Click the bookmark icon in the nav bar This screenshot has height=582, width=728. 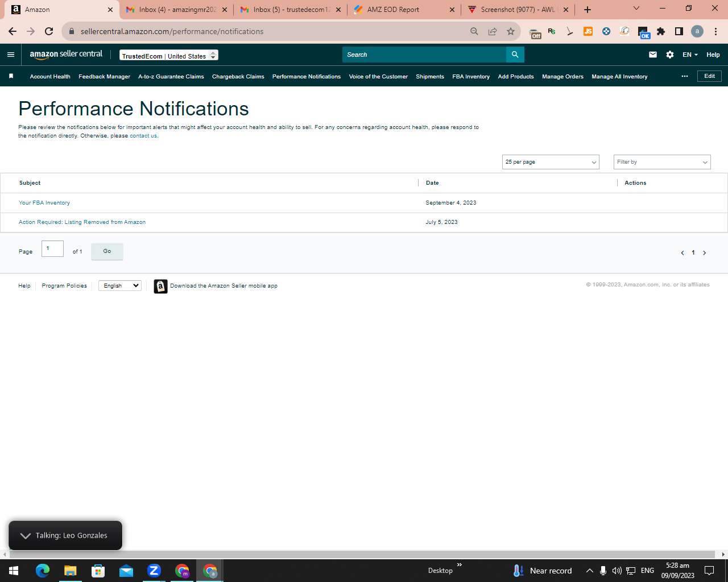(x=11, y=76)
